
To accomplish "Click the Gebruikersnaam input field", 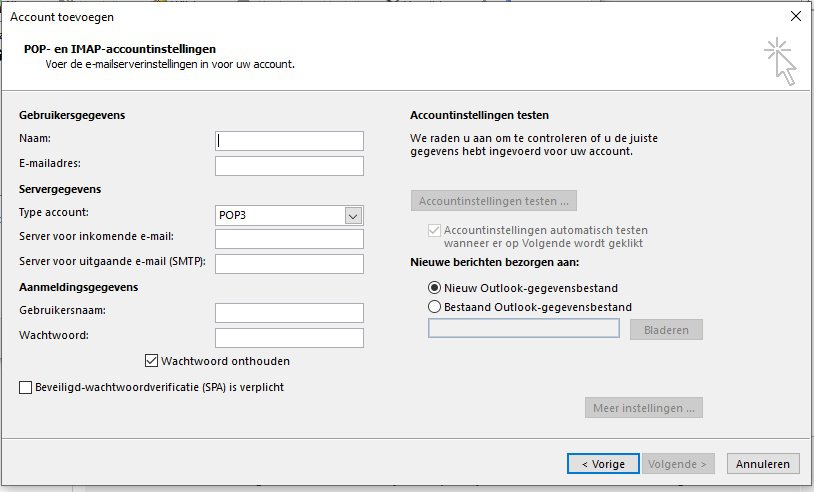I will tap(289, 313).
